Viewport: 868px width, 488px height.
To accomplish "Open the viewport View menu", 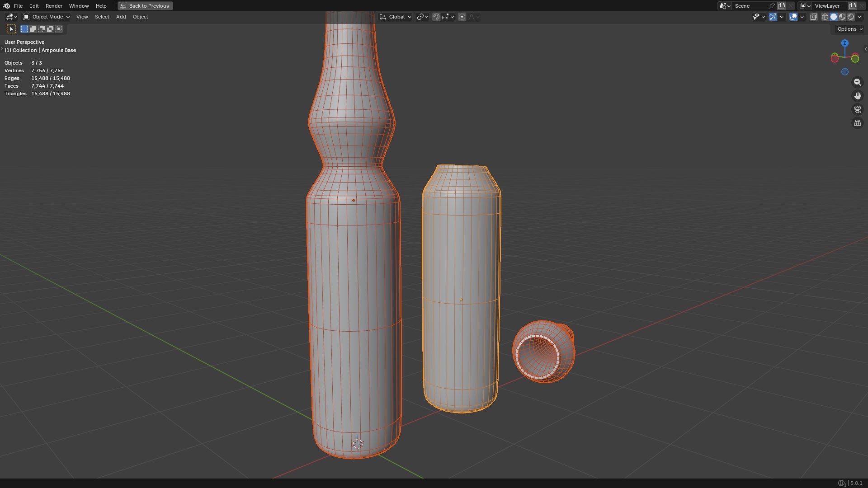I will pos(82,17).
